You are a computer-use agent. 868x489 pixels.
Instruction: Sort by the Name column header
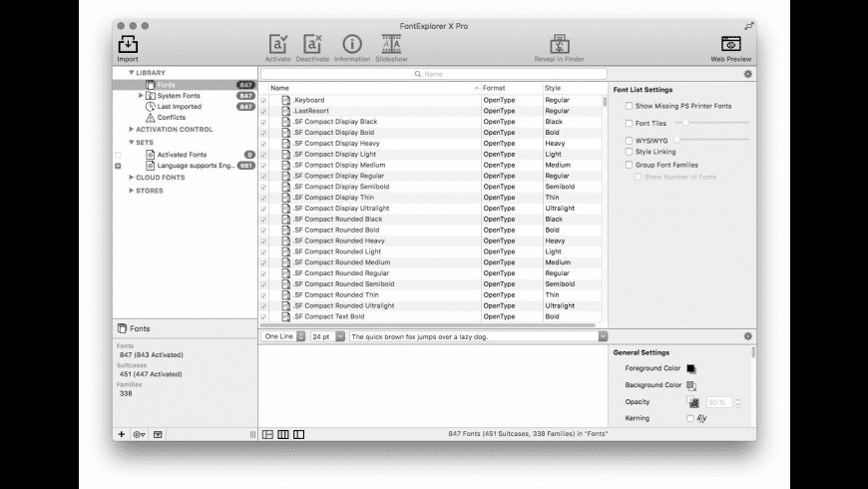(375, 88)
